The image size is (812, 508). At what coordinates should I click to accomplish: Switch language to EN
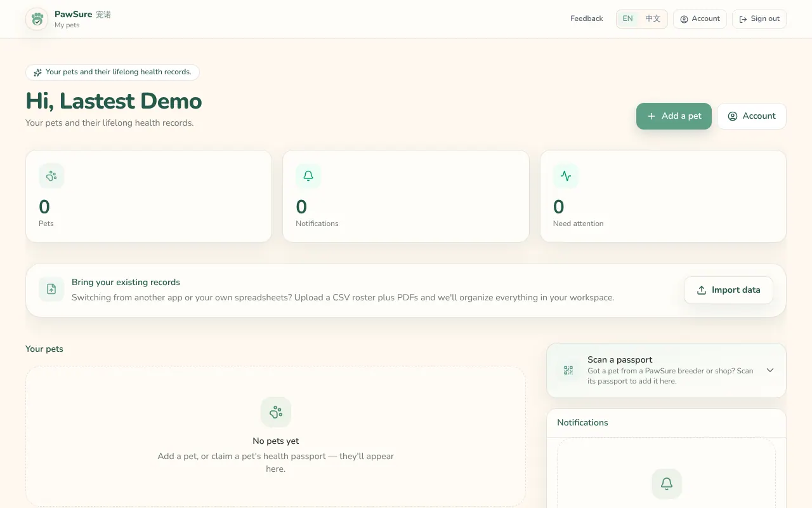627,19
